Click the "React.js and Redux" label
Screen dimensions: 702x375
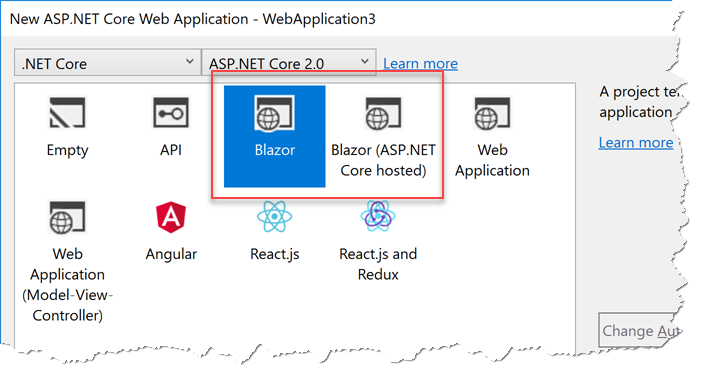coord(378,264)
